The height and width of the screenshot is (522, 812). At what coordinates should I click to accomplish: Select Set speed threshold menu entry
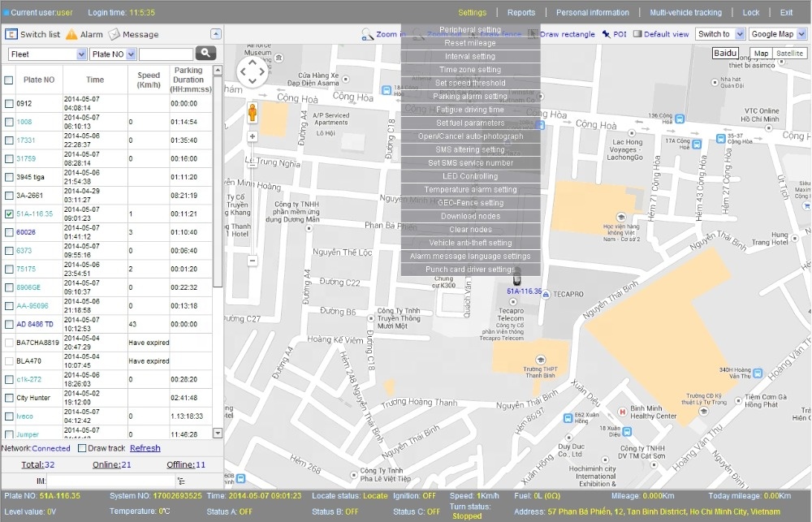470,83
